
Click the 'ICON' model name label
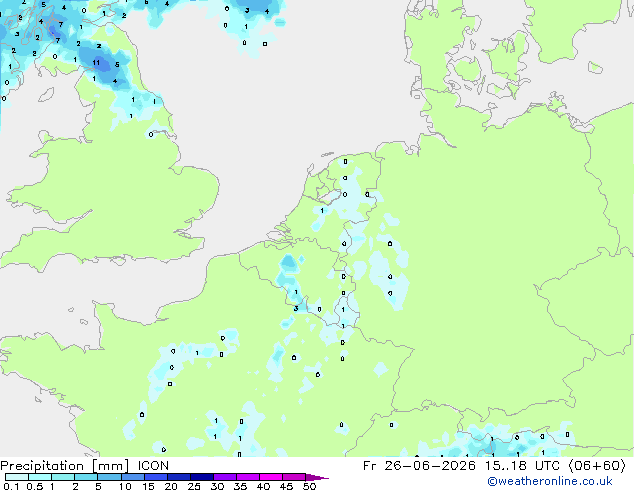click(153, 466)
